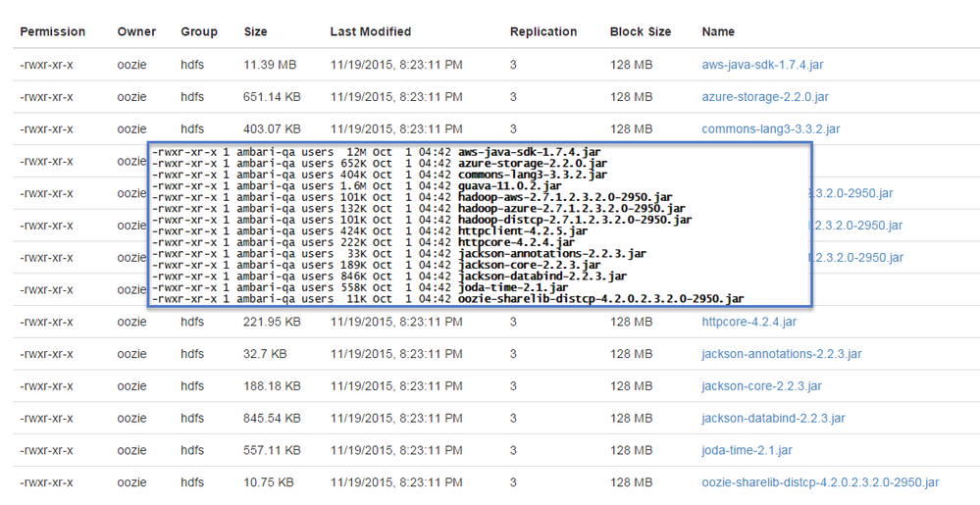This screenshot has width=980, height=505.
Task: Open jackson-core-2.2.3.jar file link
Action: coord(761,386)
